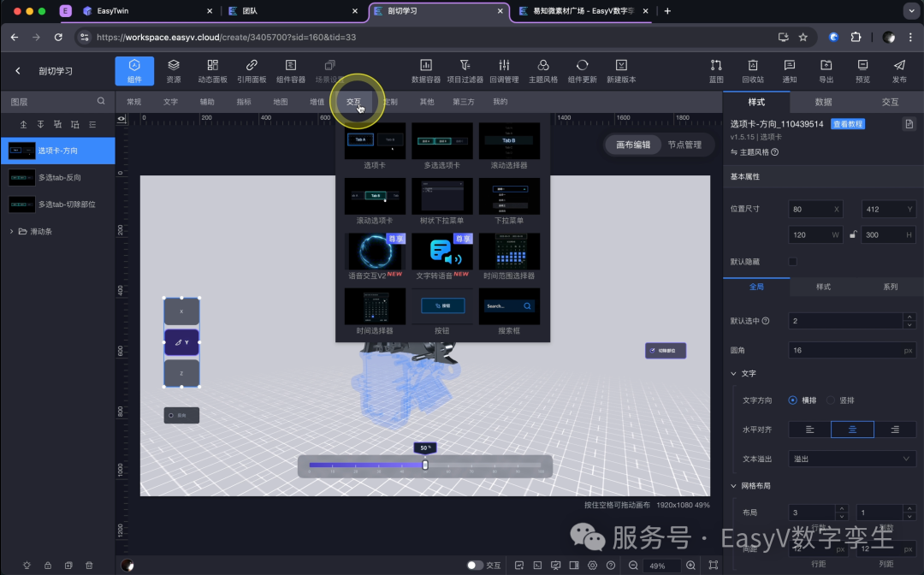Open the 资源 resources panel
924x575 pixels.
173,71
